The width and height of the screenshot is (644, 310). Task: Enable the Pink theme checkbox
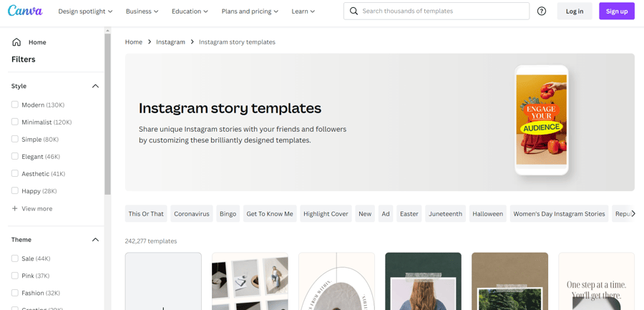coord(15,276)
